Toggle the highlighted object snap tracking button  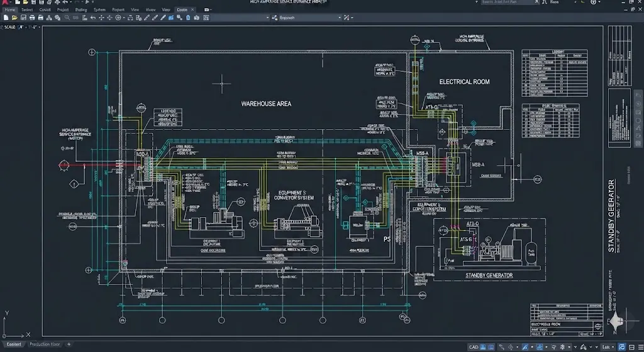pyautogui.click(x=540, y=347)
